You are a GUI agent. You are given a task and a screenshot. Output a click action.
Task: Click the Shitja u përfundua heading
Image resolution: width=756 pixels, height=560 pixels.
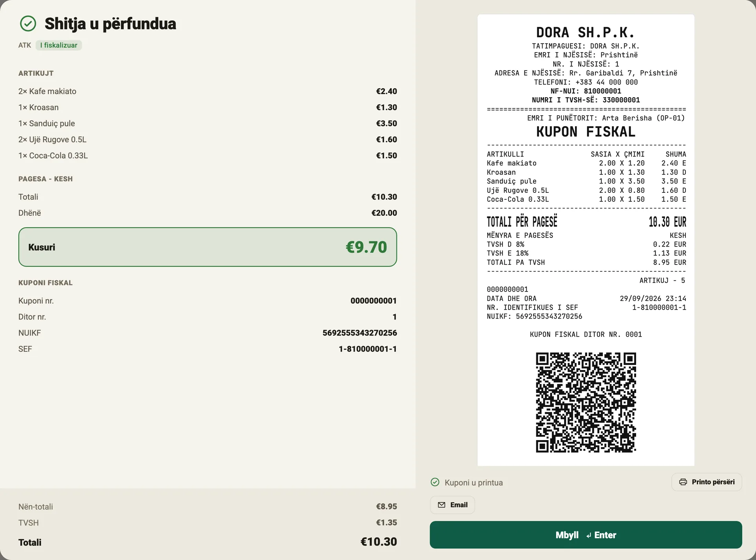click(110, 24)
